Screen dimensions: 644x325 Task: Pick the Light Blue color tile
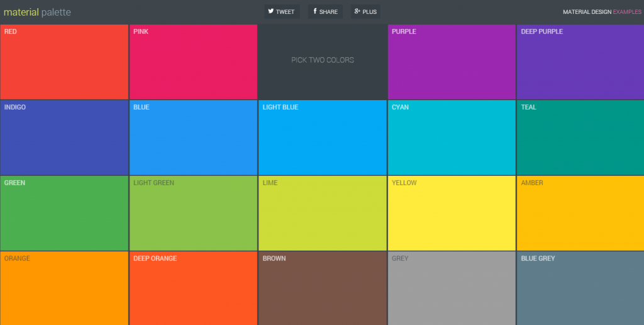(323, 138)
